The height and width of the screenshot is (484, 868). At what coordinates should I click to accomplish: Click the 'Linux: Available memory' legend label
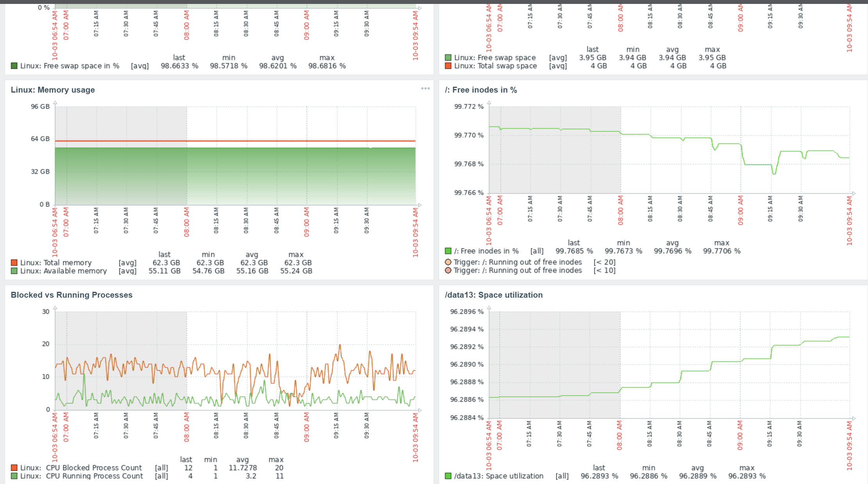(63, 271)
